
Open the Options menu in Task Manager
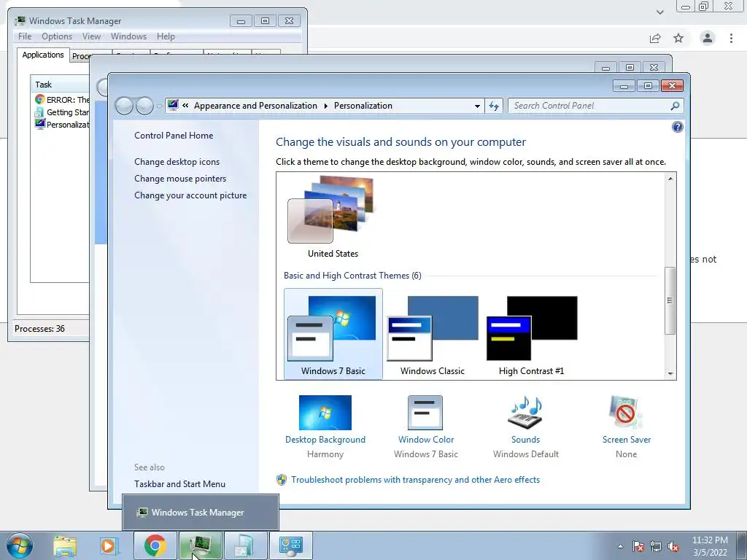[x=57, y=36]
